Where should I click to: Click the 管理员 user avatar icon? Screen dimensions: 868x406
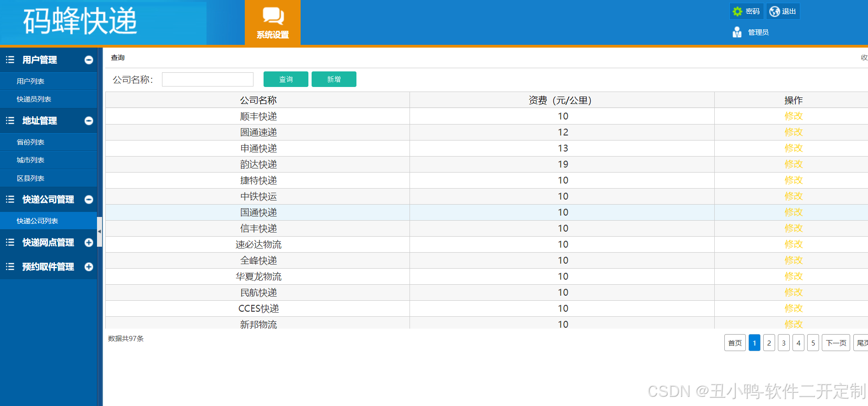point(737,32)
